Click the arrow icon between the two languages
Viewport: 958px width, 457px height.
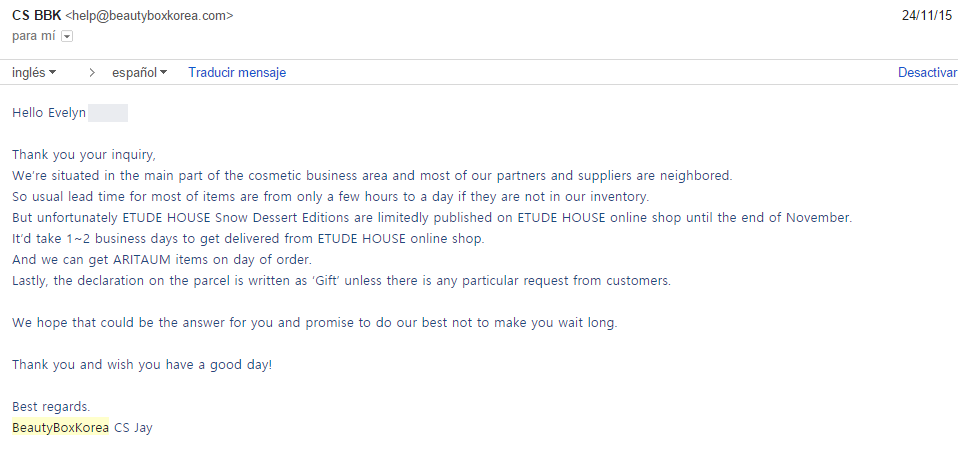click(x=92, y=73)
